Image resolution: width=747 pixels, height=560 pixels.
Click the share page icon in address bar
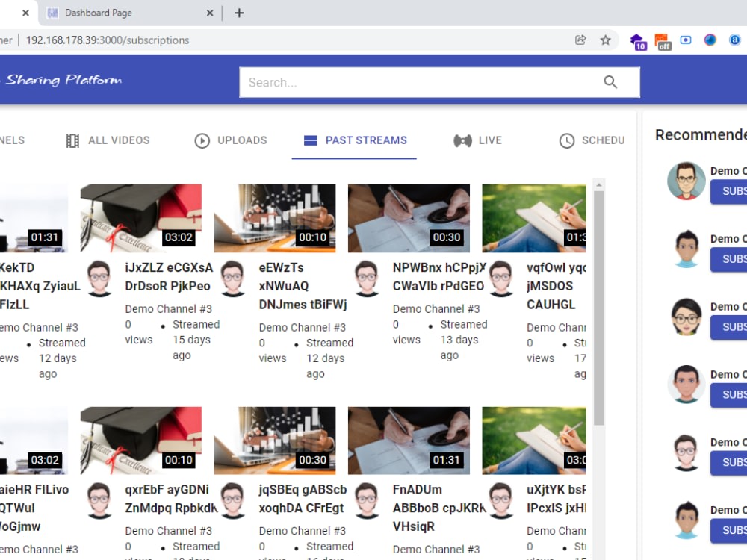pyautogui.click(x=580, y=40)
